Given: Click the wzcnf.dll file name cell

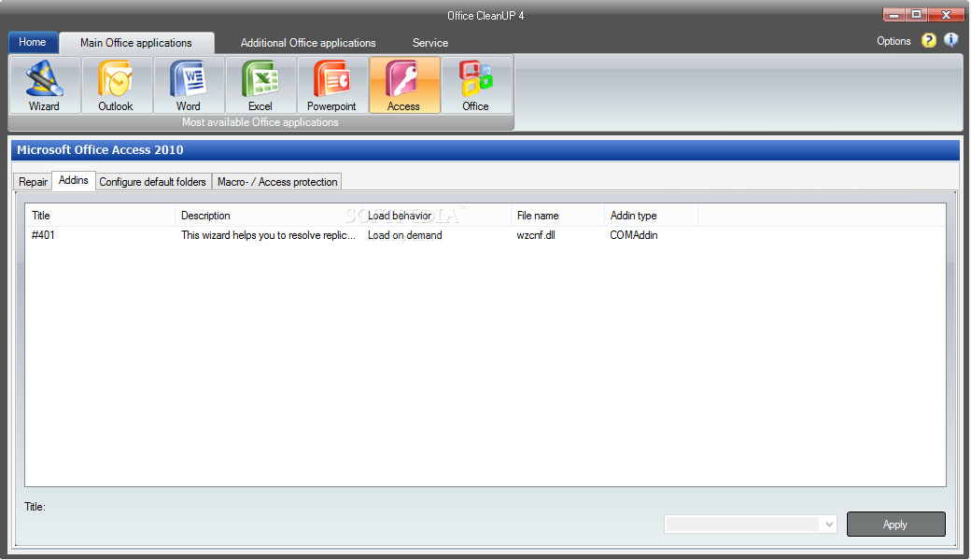Looking at the screenshot, I should point(536,235).
